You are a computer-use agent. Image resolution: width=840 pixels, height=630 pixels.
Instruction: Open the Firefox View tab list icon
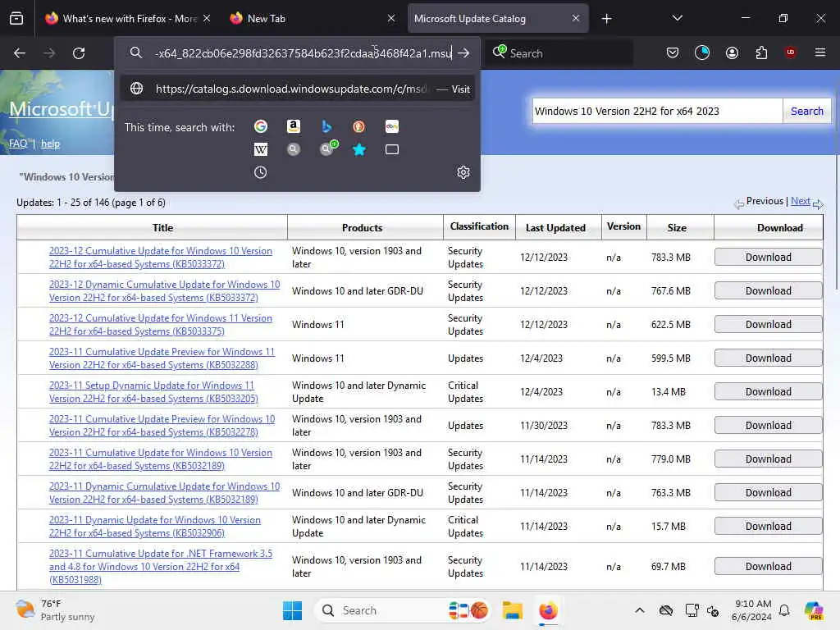[16, 18]
